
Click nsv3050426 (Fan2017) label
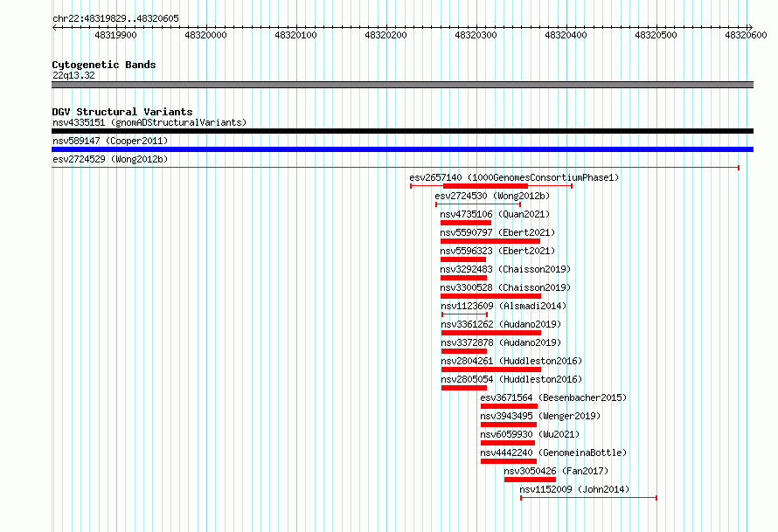point(556,471)
